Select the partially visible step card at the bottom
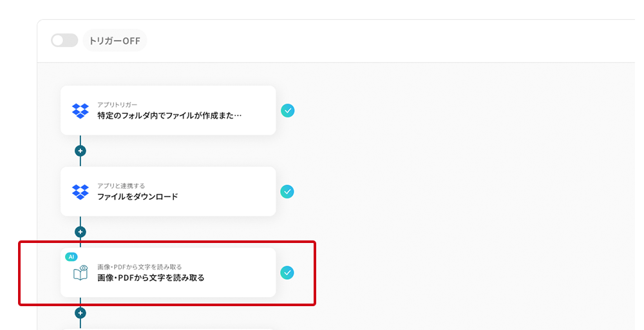The image size is (644, 330). point(168,328)
